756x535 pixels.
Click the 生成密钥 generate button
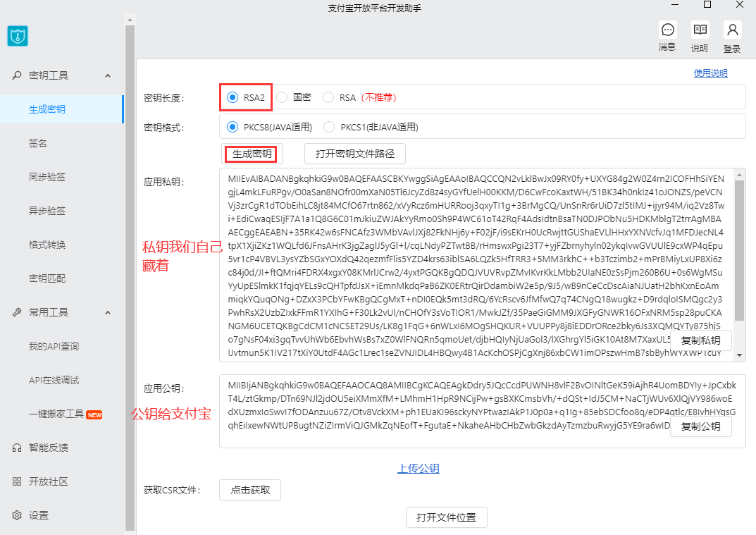click(252, 154)
